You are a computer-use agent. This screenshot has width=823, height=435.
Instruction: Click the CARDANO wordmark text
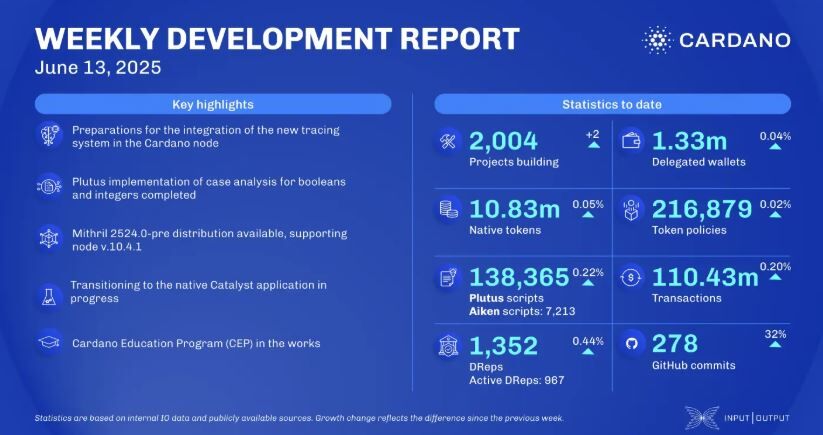tap(735, 40)
